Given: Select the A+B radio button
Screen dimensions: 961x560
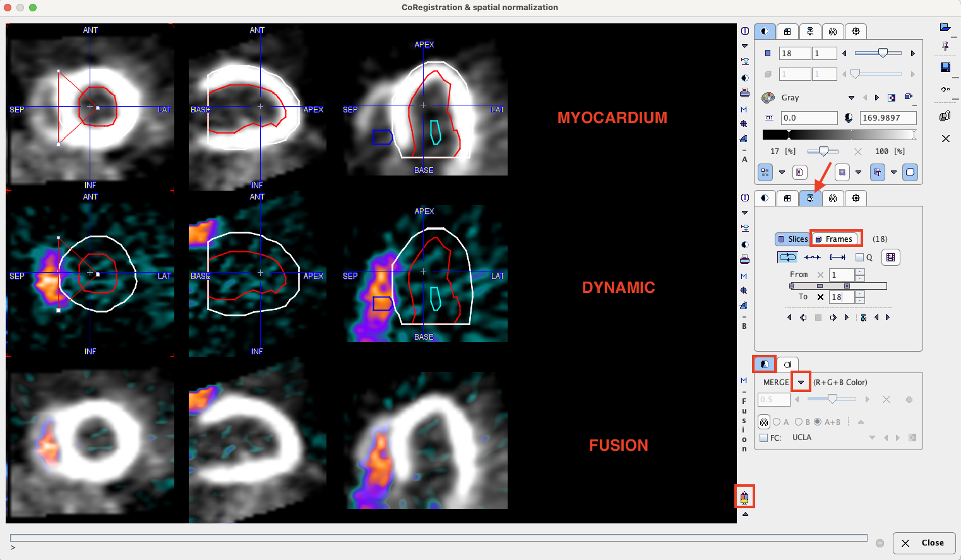Looking at the screenshot, I should click(x=818, y=422).
